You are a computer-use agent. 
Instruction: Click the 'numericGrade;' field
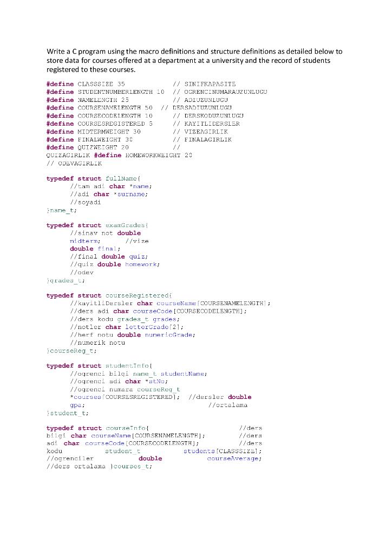[x=169, y=335]
